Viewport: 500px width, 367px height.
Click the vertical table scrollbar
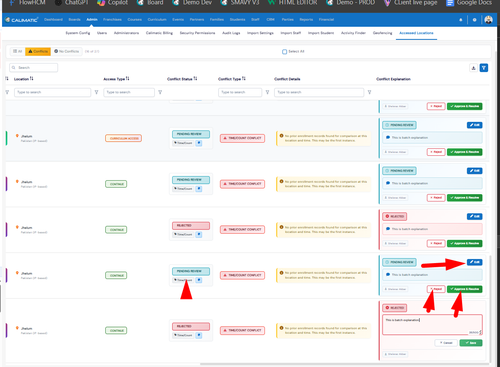point(490,308)
